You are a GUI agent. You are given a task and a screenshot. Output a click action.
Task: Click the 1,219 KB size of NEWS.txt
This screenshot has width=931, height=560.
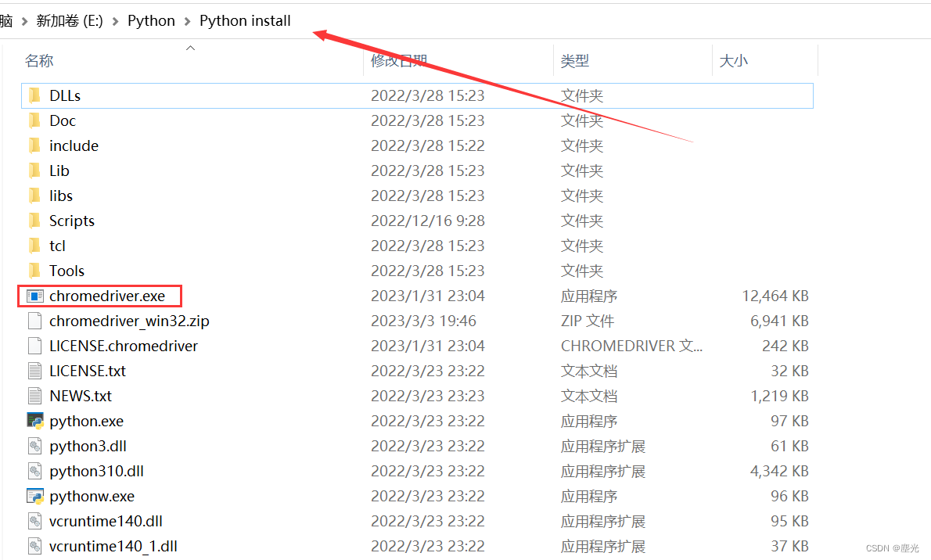[779, 396]
